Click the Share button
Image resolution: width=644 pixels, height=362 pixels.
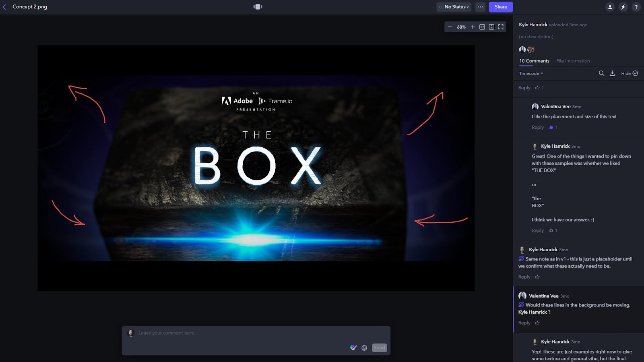(501, 7)
